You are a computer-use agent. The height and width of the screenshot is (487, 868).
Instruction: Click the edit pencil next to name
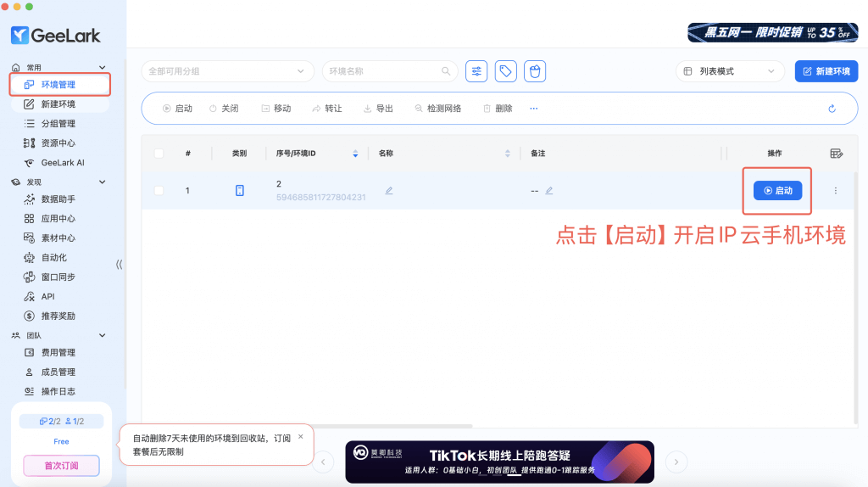389,191
